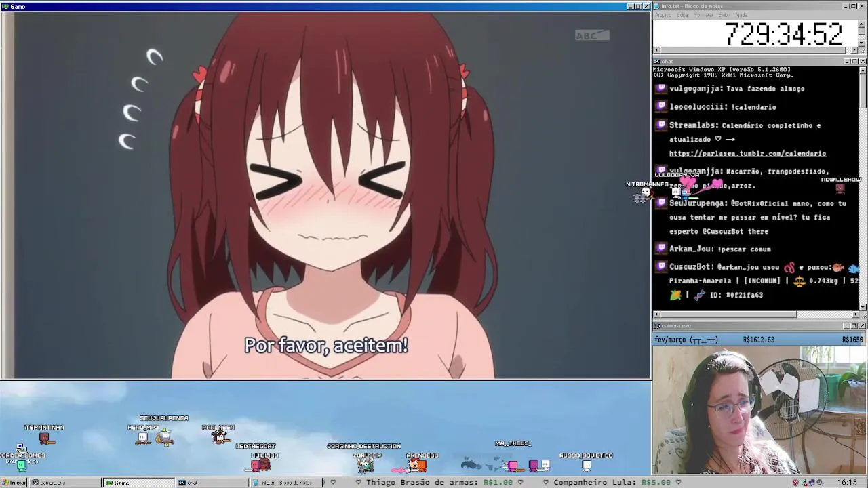Screen dimensions: 868x488
Task: Open the parlasea.tumblr.com/calendario link in chat
Action: point(747,154)
